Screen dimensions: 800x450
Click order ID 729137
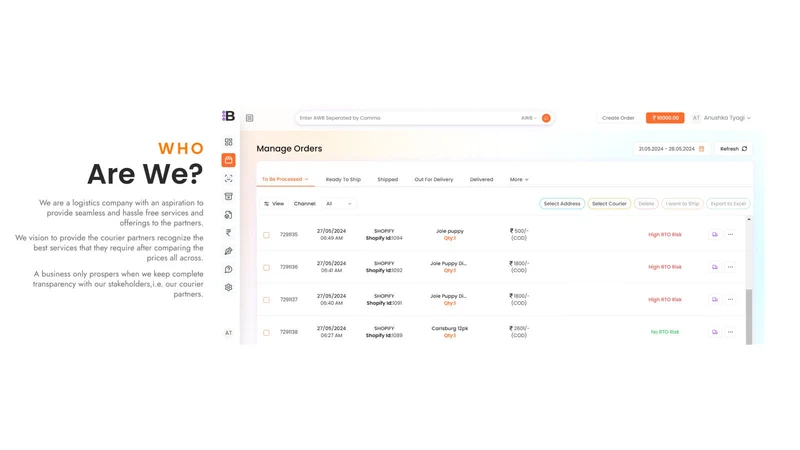[x=289, y=299]
